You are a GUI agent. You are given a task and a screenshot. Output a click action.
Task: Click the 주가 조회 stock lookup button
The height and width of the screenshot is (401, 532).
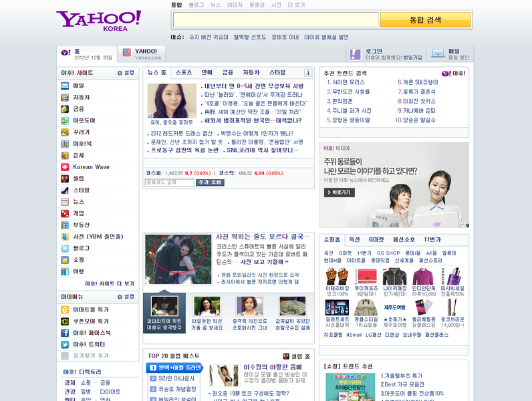click(210, 182)
